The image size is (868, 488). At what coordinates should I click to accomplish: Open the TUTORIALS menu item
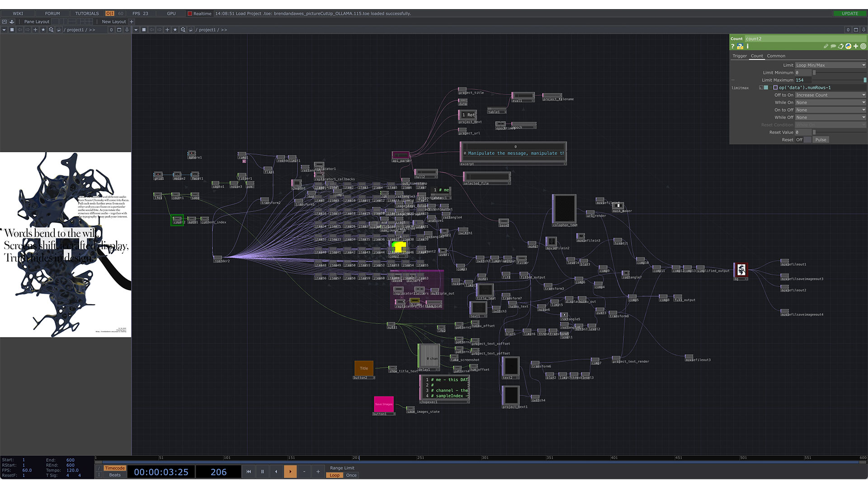click(x=87, y=14)
